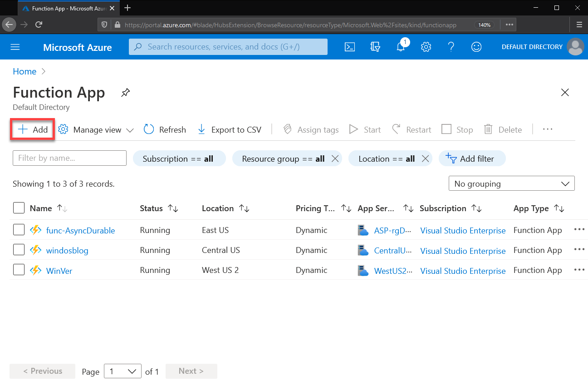This screenshot has height=391, width=588.
Task: Check the windosblog row checkbox
Action: click(x=19, y=250)
